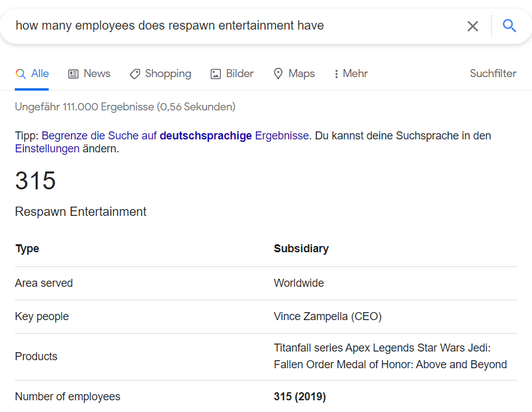Click the map pin icon beside Maps
532x412 pixels.
pyautogui.click(x=278, y=73)
